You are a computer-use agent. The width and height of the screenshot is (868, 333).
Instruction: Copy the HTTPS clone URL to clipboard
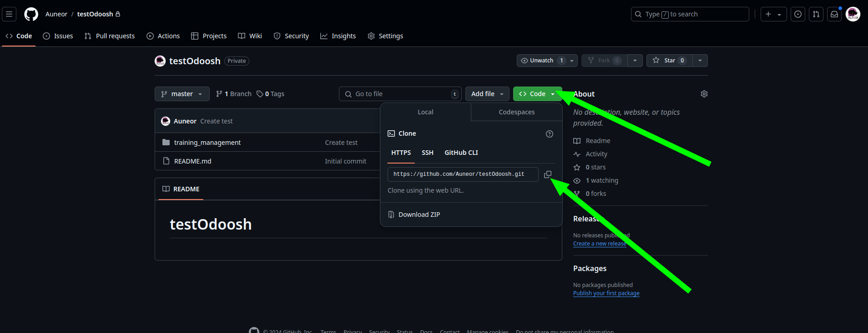pyautogui.click(x=548, y=174)
